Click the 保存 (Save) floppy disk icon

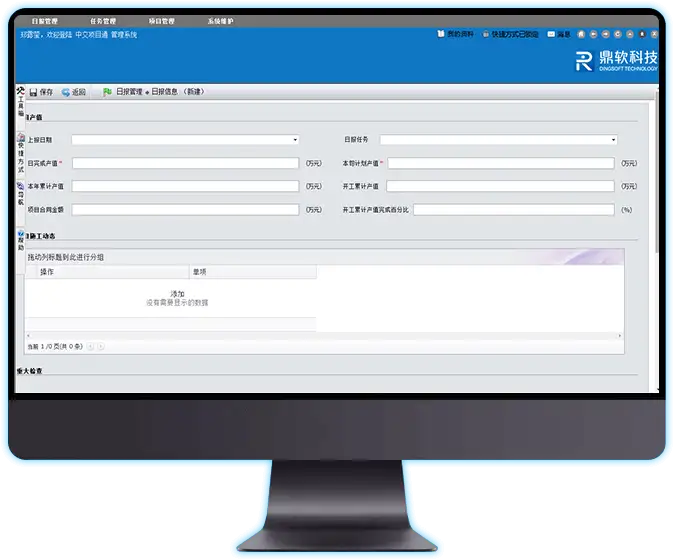tap(33, 92)
